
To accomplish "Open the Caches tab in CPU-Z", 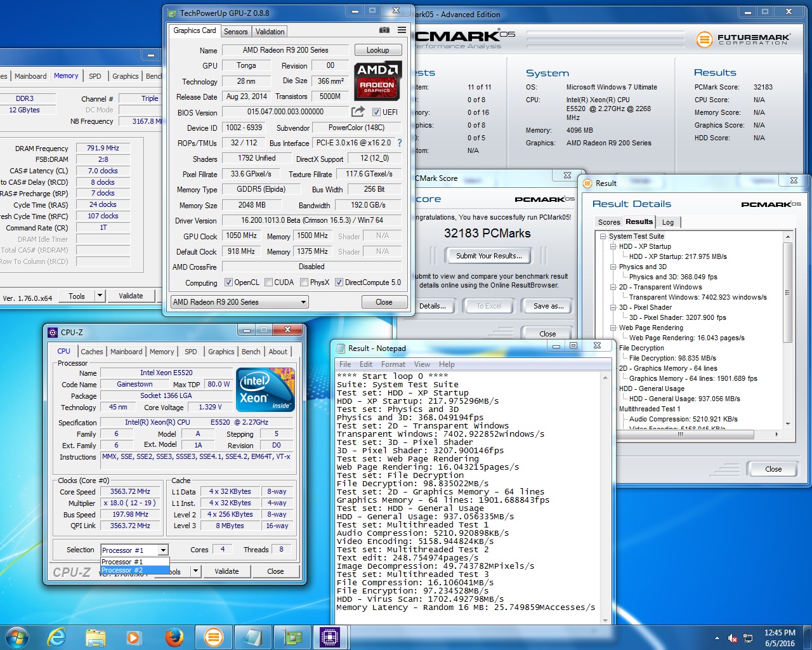I will click(91, 352).
